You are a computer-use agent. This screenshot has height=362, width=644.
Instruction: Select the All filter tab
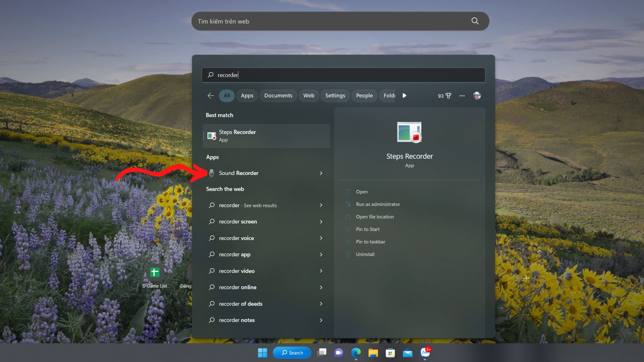227,96
